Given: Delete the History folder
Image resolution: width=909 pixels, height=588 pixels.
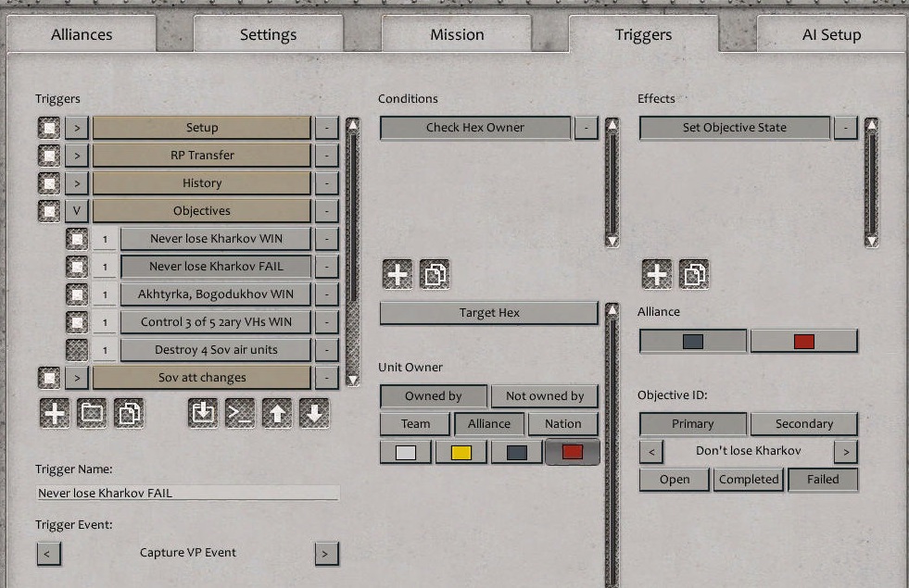Looking at the screenshot, I should (x=327, y=183).
